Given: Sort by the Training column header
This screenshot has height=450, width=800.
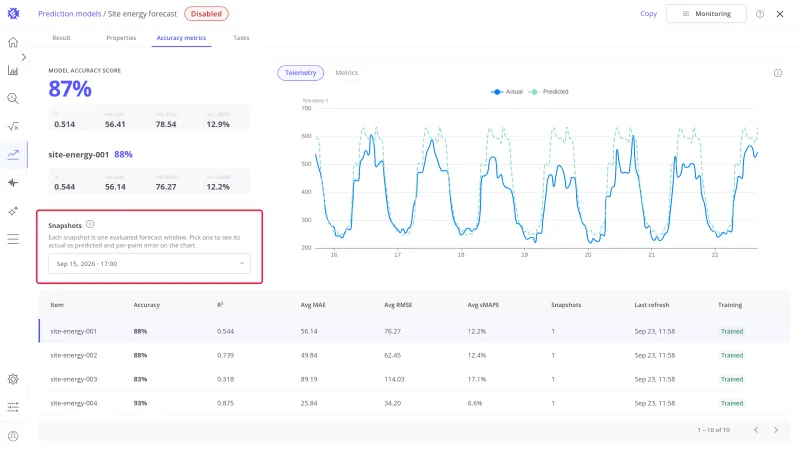Looking at the screenshot, I should point(730,305).
